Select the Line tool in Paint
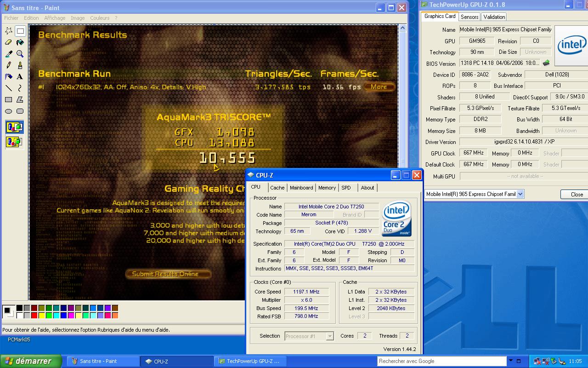 [x=9, y=88]
